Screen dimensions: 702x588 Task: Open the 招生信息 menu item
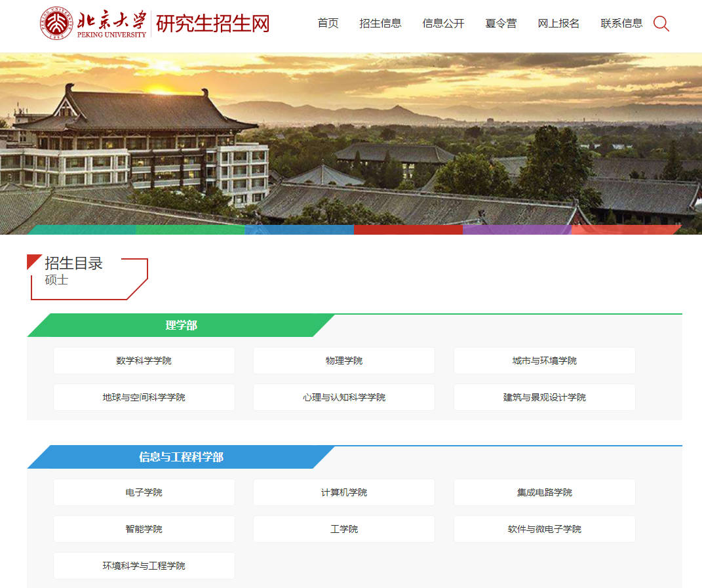click(x=381, y=23)
